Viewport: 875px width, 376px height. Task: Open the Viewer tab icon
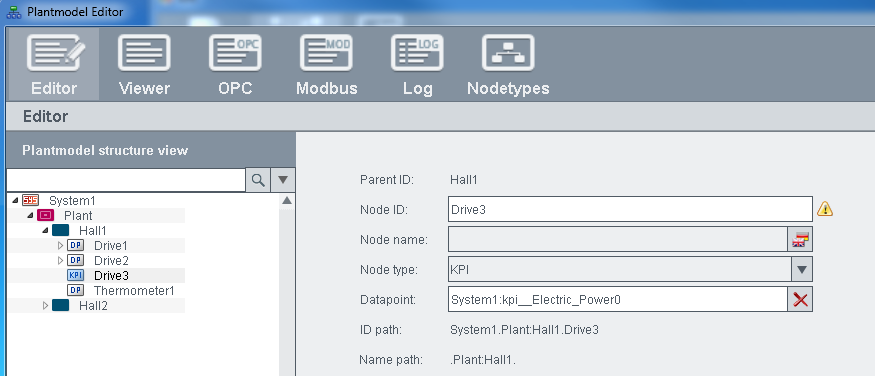144,52
